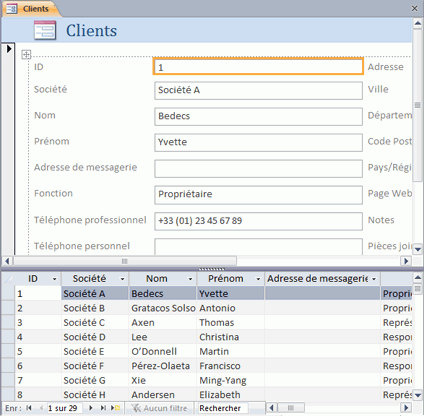Screen dimensions: 424x416
Task: Close the Clients form window
Action: 414,8
